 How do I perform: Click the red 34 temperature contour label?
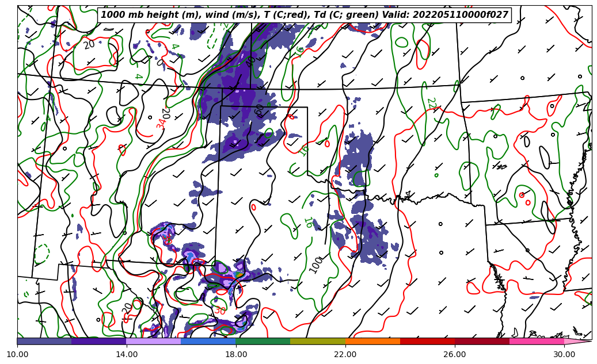click(161, 123)
